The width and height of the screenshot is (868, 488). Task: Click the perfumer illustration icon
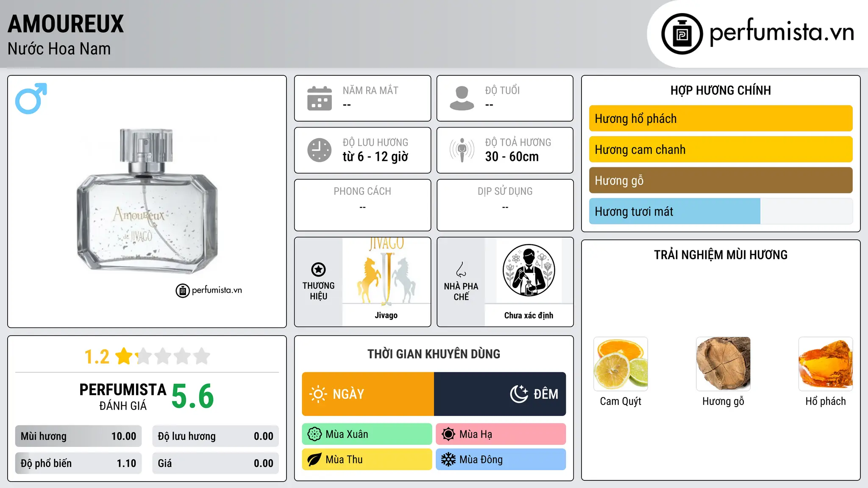529,270
